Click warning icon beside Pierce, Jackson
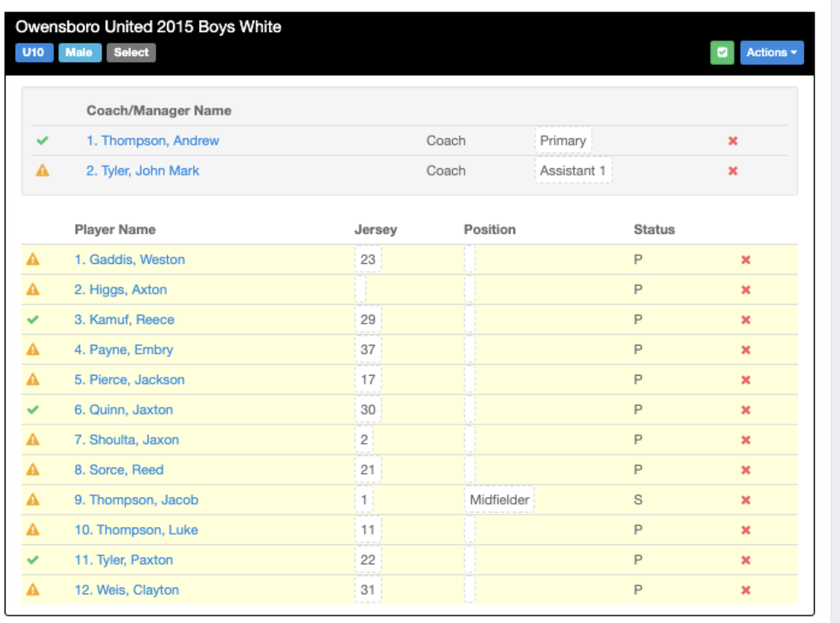Screen dimensions: 840x623 coord(33,380)
